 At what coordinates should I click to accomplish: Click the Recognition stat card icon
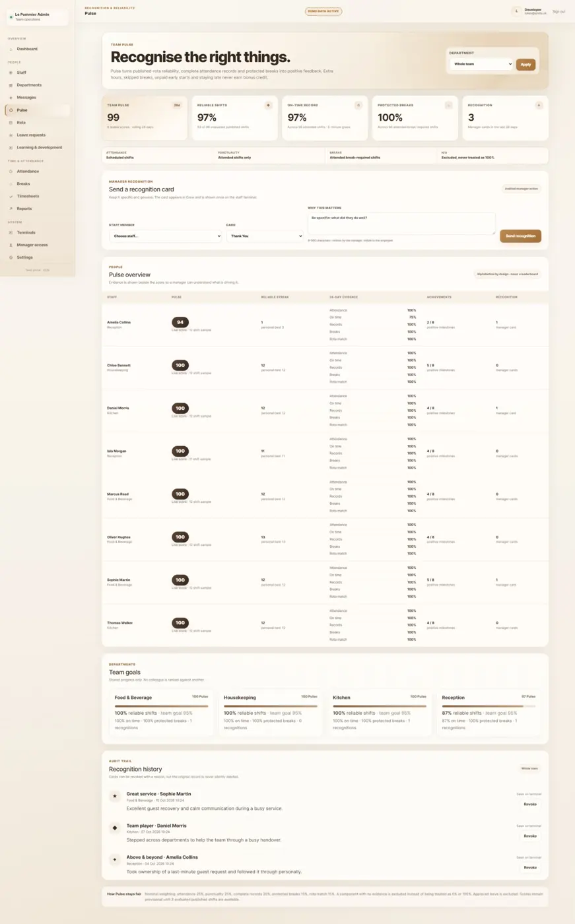pyautogui.click(x=539, y=105)
